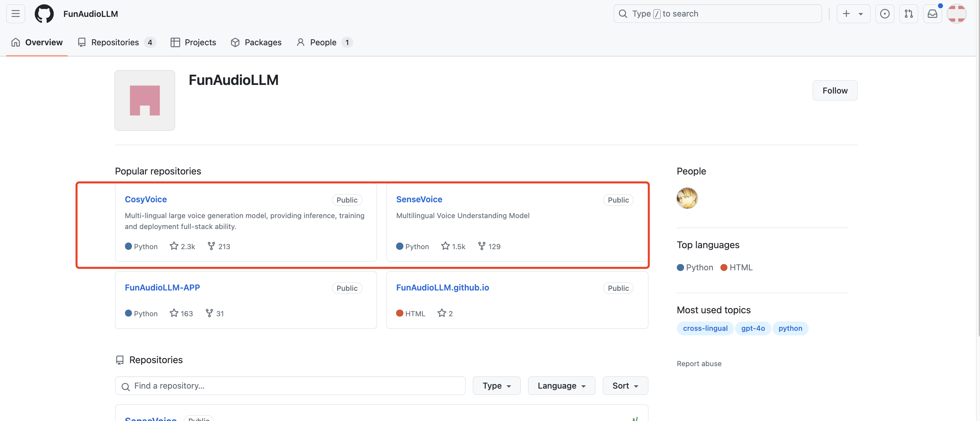The width and height of the screenshot is (980, 421).
Task: Click the FunAudioLLM organization avatar image
Action: coord(144,100)
